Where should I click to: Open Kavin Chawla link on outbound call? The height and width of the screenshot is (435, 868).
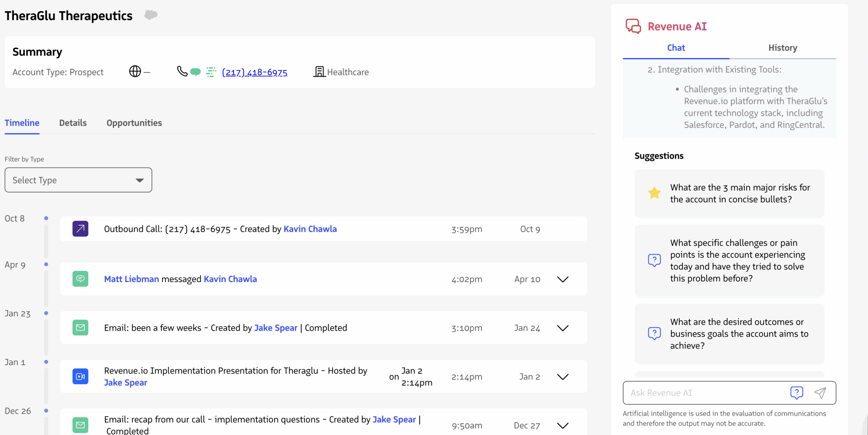310,229
